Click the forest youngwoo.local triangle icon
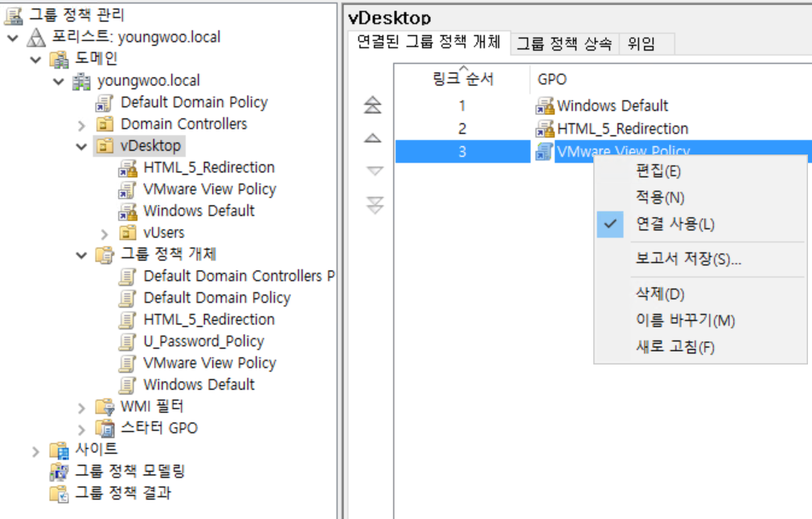812x519 pixels. pos(36,37)
